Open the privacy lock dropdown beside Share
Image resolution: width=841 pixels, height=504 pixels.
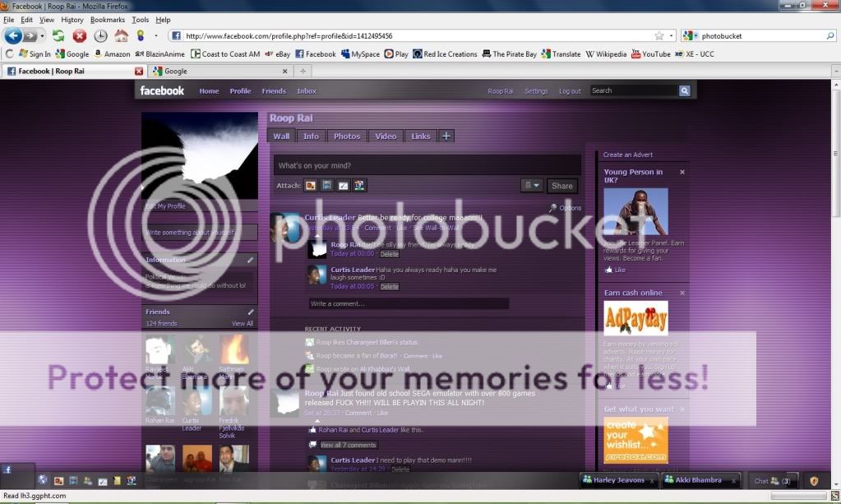point(532,186)
